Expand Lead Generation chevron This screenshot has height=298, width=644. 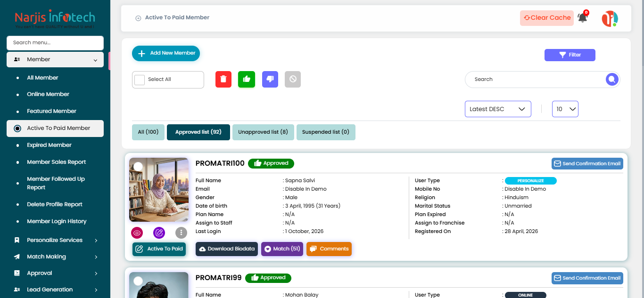tap(96, 290)
